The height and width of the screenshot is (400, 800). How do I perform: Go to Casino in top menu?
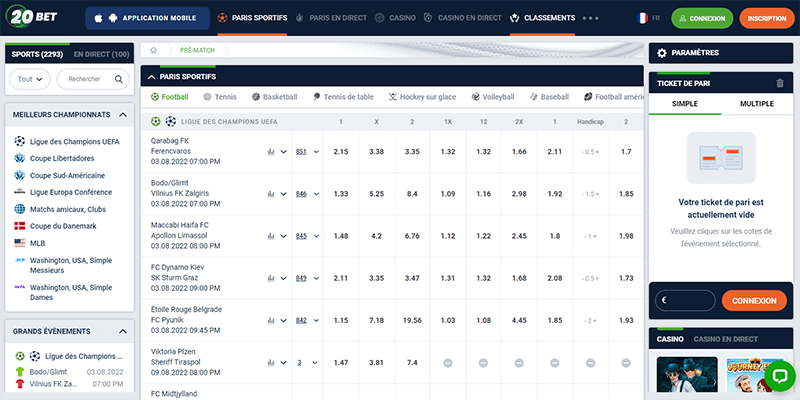395,18
